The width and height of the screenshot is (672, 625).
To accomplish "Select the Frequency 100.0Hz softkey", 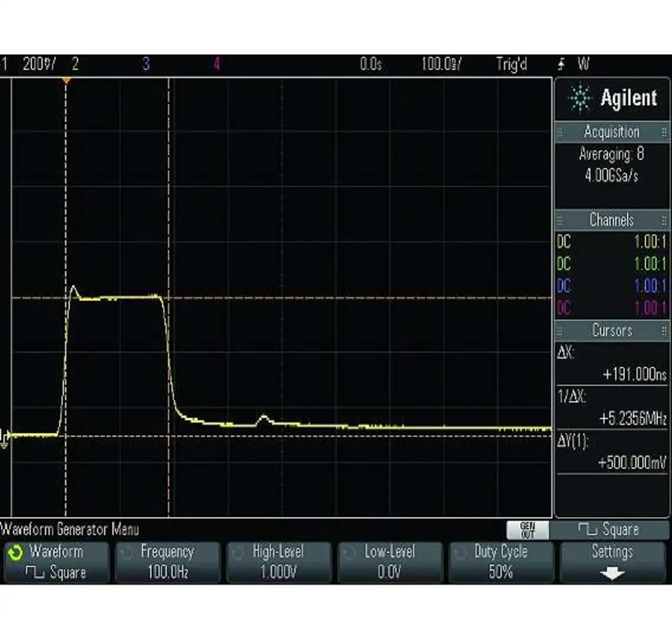I will coord(167,562).
